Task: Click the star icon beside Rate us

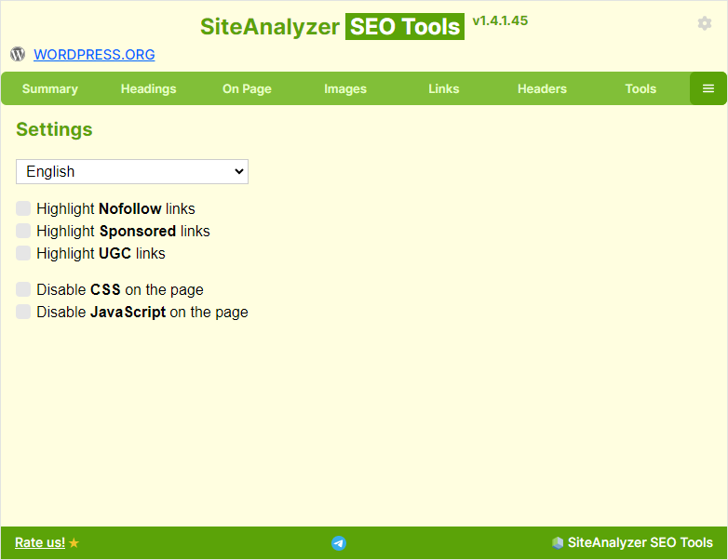Action: (x=74, y=542)
